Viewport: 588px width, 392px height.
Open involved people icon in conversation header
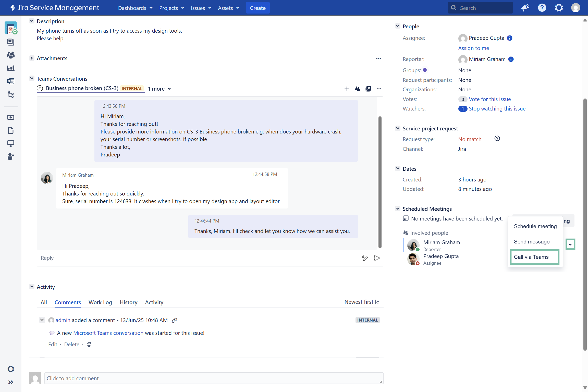(357, 89)
